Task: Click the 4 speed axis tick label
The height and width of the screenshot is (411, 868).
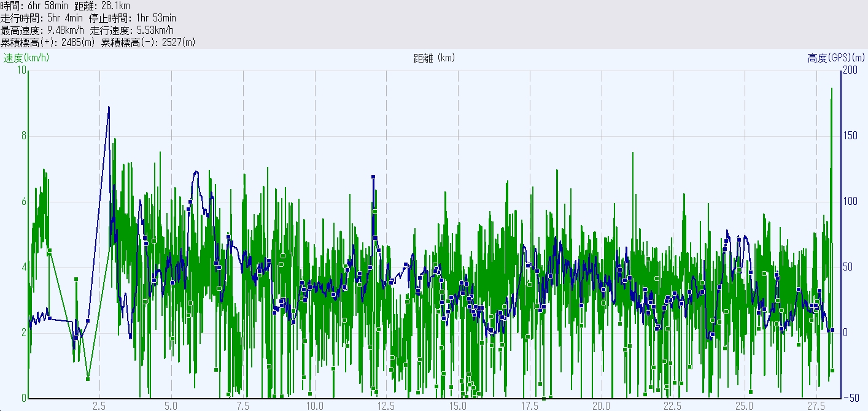Action: [24, 267]
